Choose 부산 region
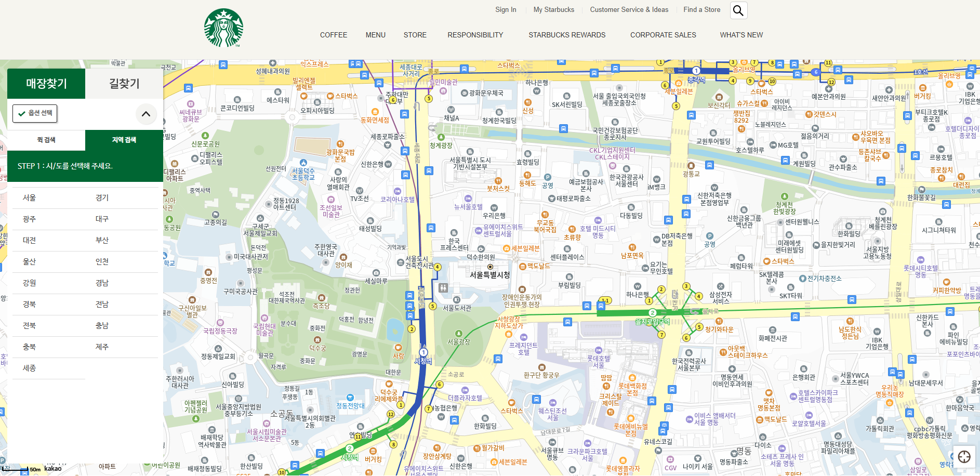Screen dimensions: 980x476 click(102, 241)
